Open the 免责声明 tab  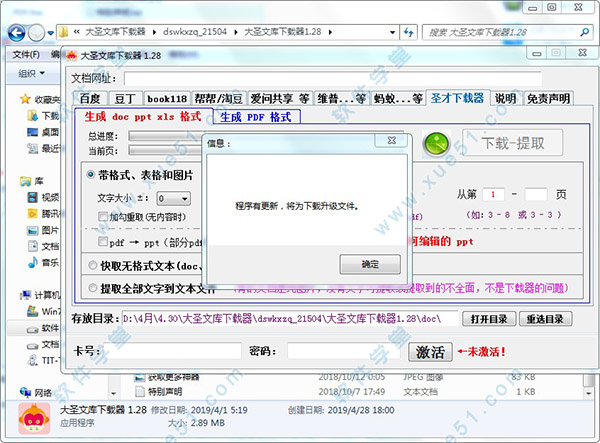[548, 99]
